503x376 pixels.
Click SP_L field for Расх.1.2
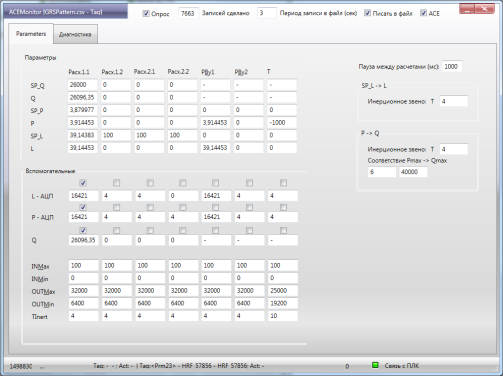pos(116,135)
